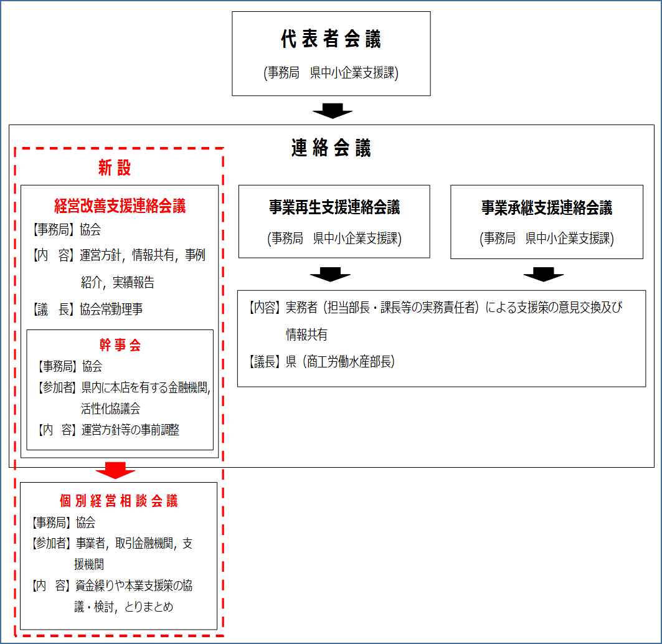Image resolution: width=662 pixels, height=644 pixels.
Task: Select the 事業再生支援連絡会議 title
Action: point(334,207)
